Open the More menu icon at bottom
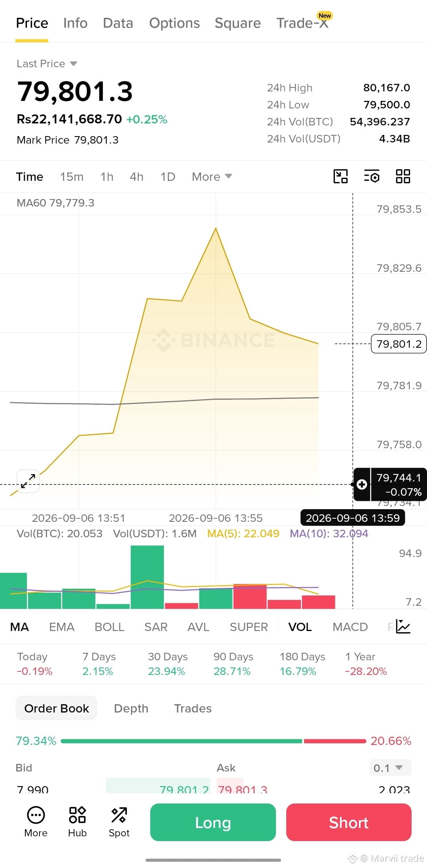 pyautogui.click(x=36, y=822)
